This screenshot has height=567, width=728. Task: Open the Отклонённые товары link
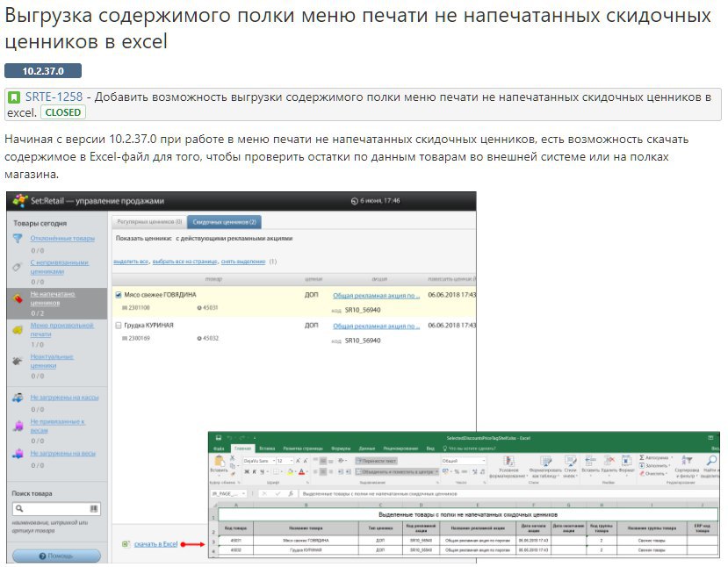click(x=62, y=238)
